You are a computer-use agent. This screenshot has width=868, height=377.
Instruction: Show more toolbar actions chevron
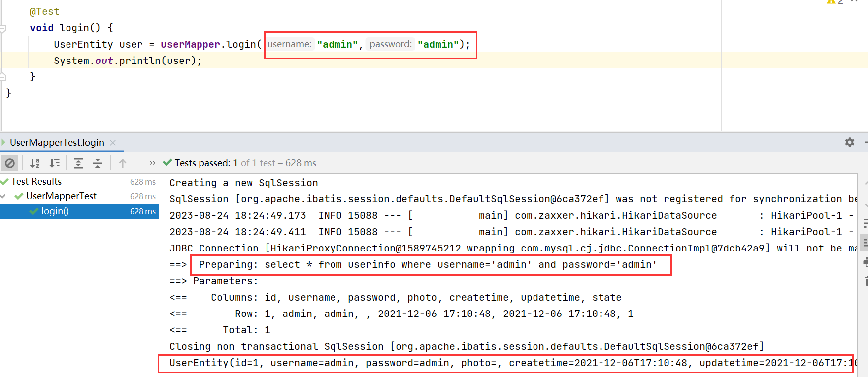[x=152, y=163]
